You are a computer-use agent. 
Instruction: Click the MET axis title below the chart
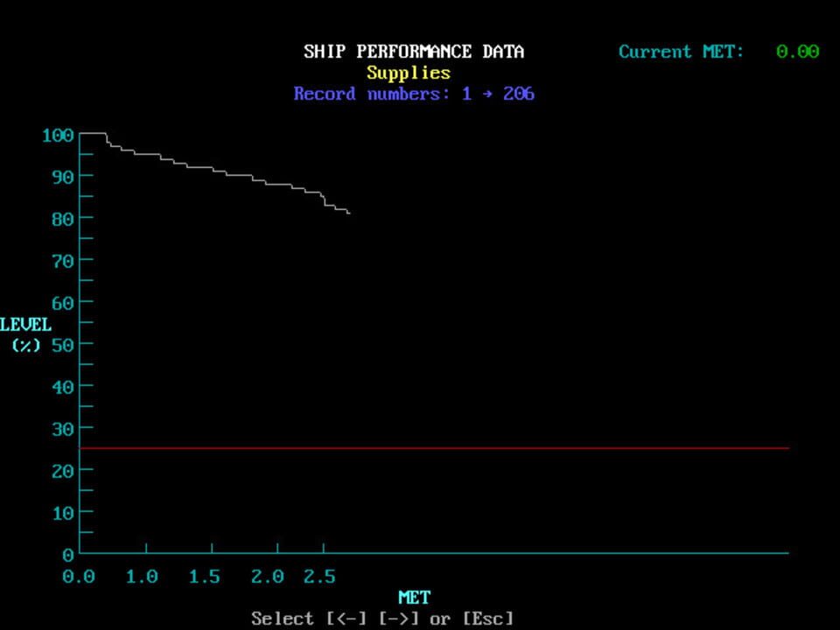(x=414, y=598)
